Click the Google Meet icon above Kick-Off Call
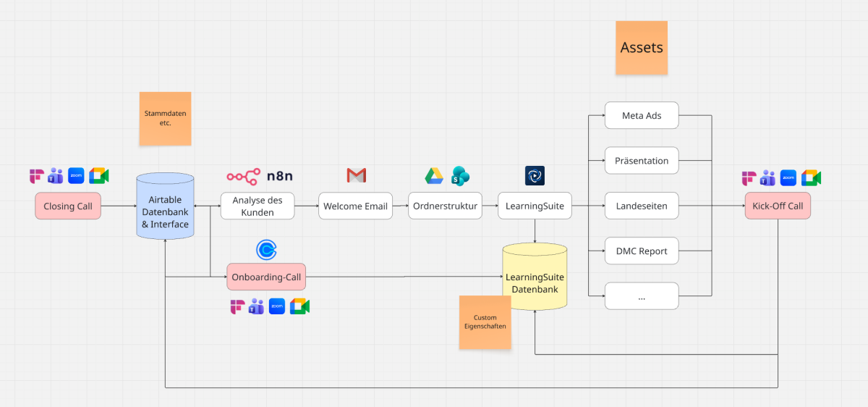The height and width of the screenshot is (407, 868). pos(811,177)
